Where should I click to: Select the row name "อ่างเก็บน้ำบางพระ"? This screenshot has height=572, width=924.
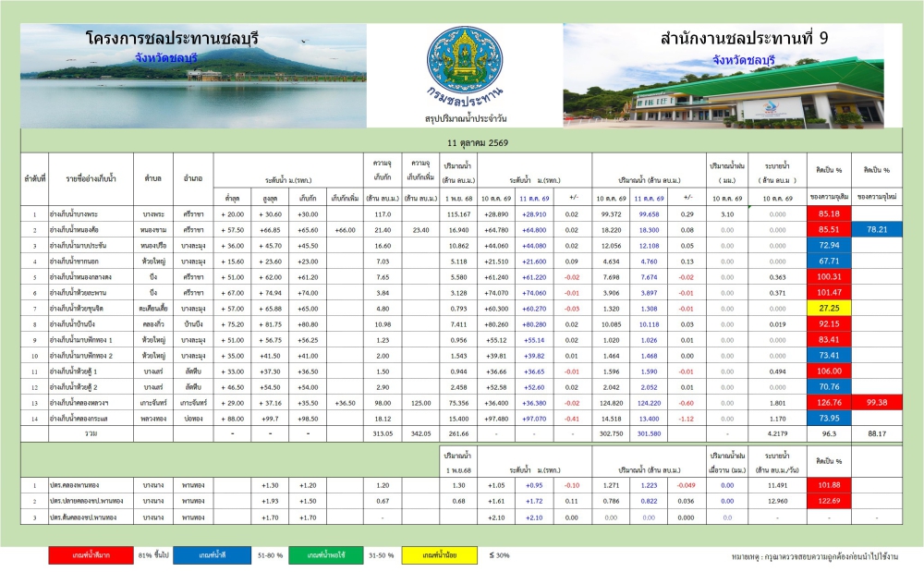[74, 214]
